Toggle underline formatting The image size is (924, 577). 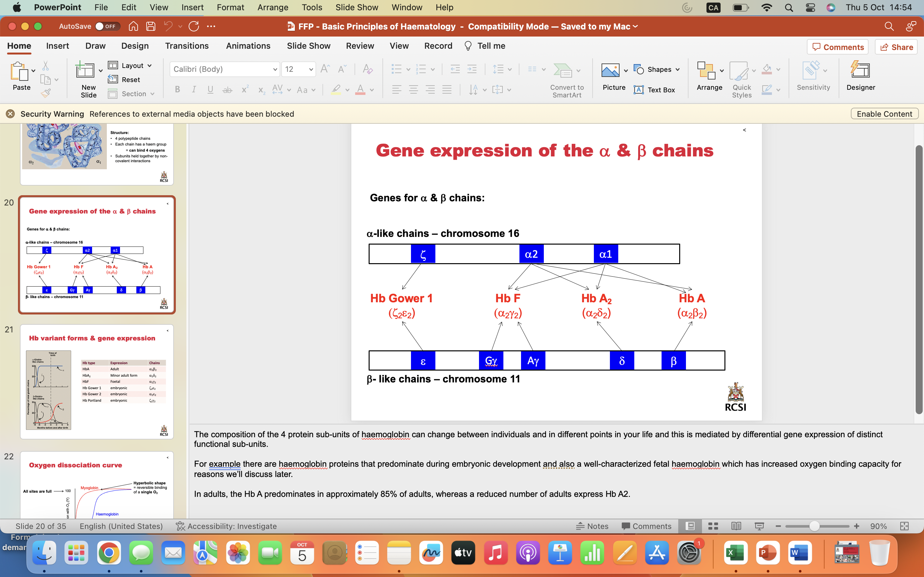210,89
